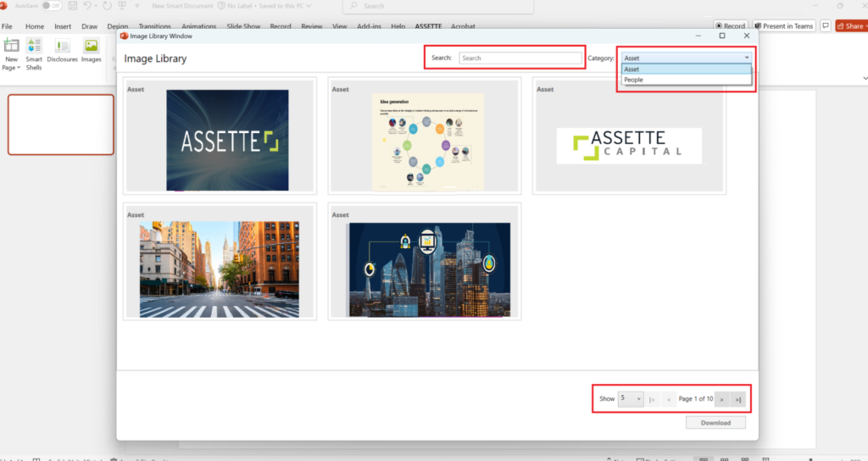Open the comments icon next to Share
The width and height of the screenshot is (868, 461).
tap(826, 25)
